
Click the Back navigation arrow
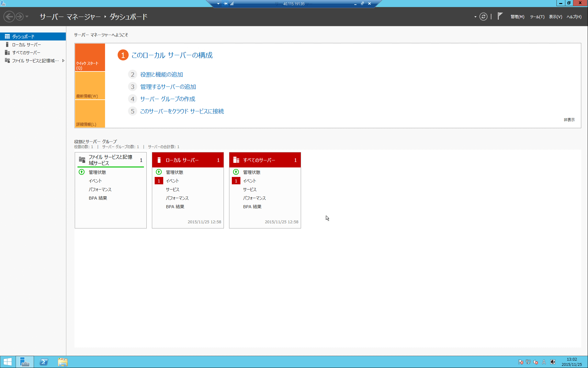click(9, 17)
